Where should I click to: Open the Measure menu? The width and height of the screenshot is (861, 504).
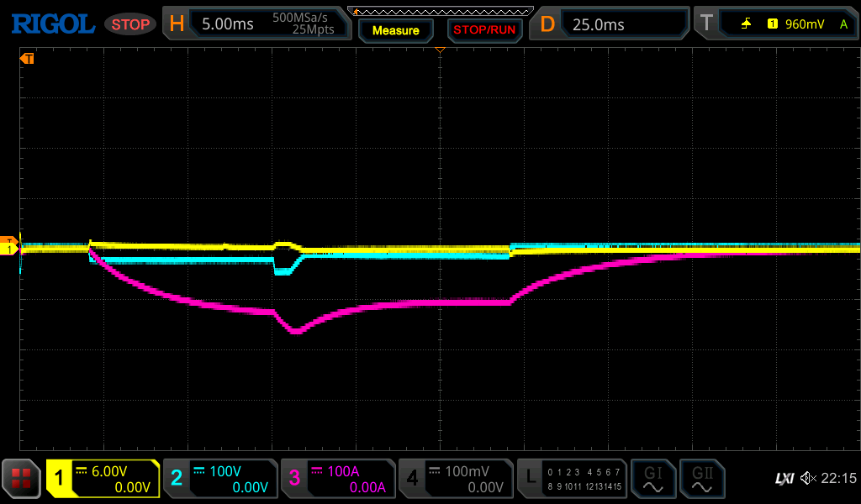tap(395, 30)
